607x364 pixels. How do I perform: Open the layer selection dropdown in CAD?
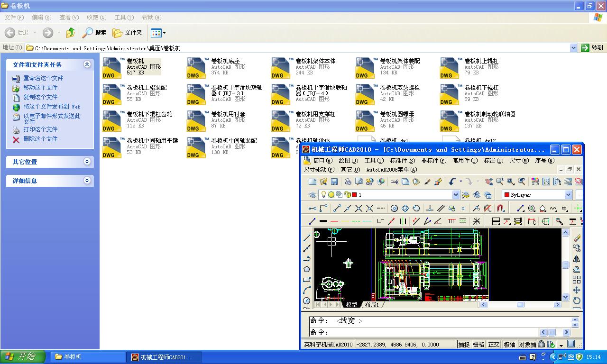[456, 195]
